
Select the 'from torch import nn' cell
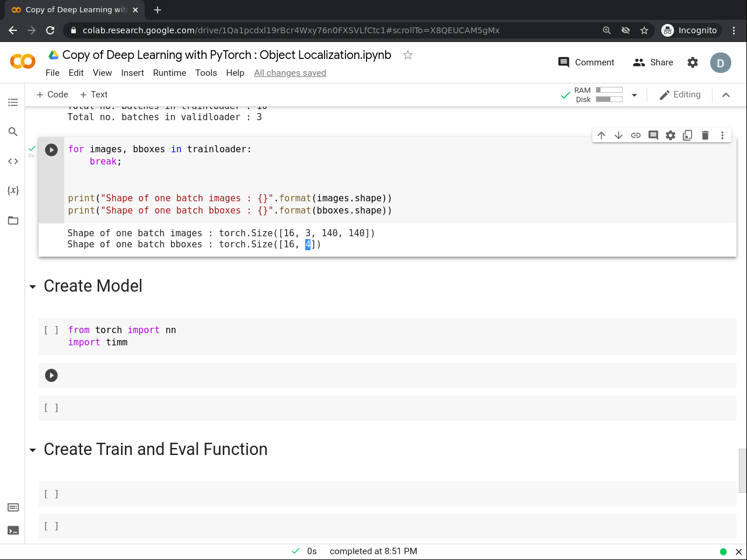[387, 336]
